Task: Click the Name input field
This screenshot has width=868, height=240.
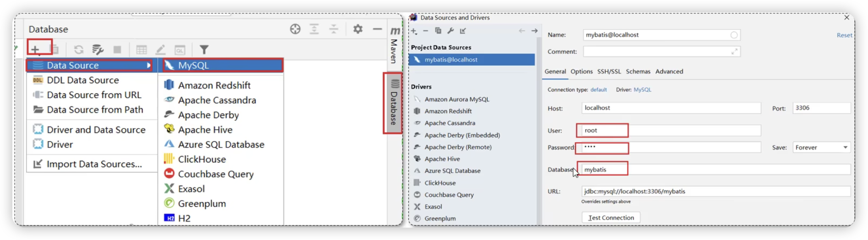Action: tap(661, 35)
